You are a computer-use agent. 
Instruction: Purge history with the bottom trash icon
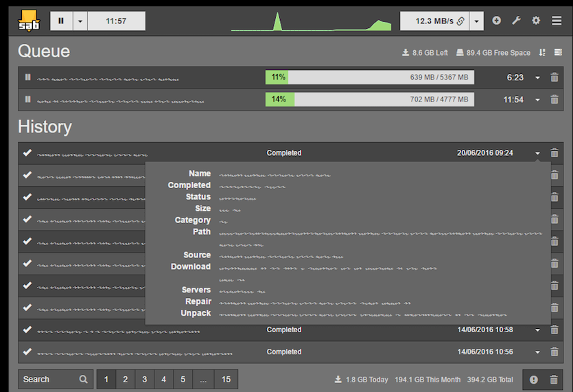[x=554, y=380]
